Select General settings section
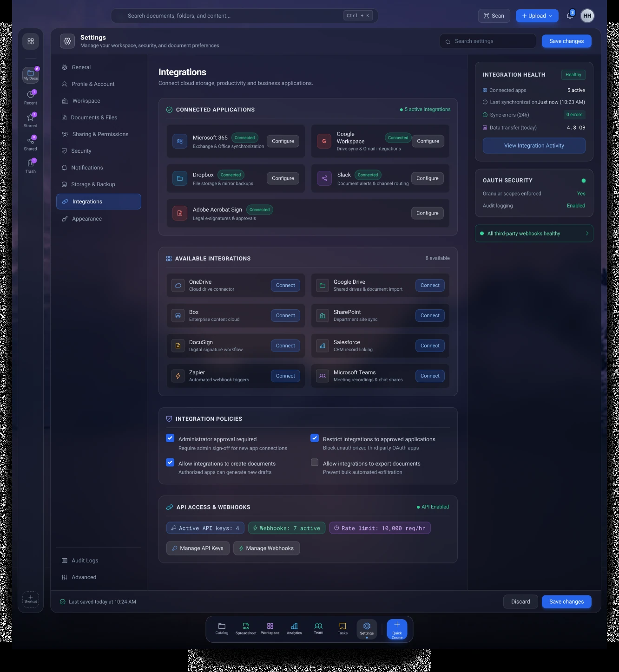This screenshot has height=672, width=619. pos(99,67)
